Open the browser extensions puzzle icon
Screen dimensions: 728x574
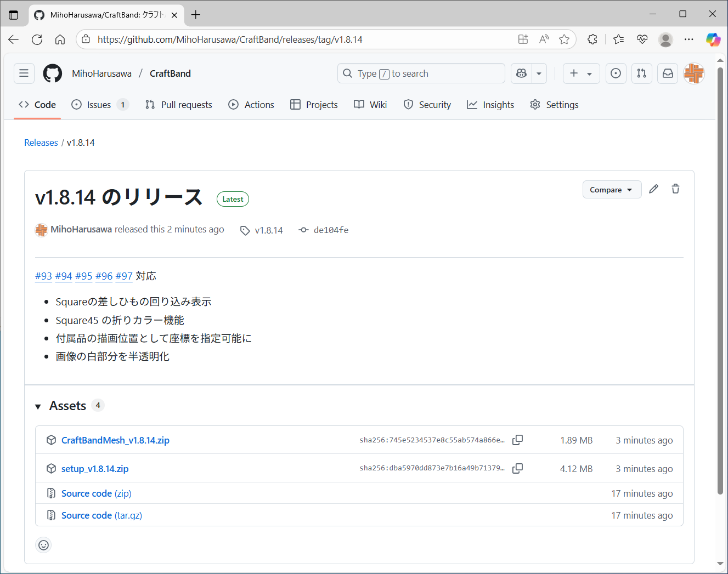[x=592, y=39]
